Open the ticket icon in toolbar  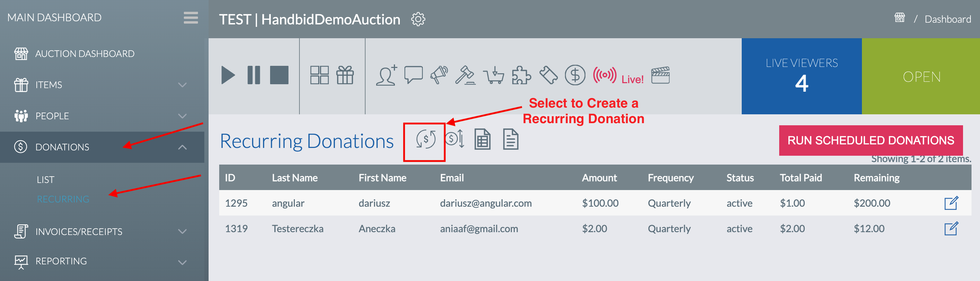click(x=548, y=75)
